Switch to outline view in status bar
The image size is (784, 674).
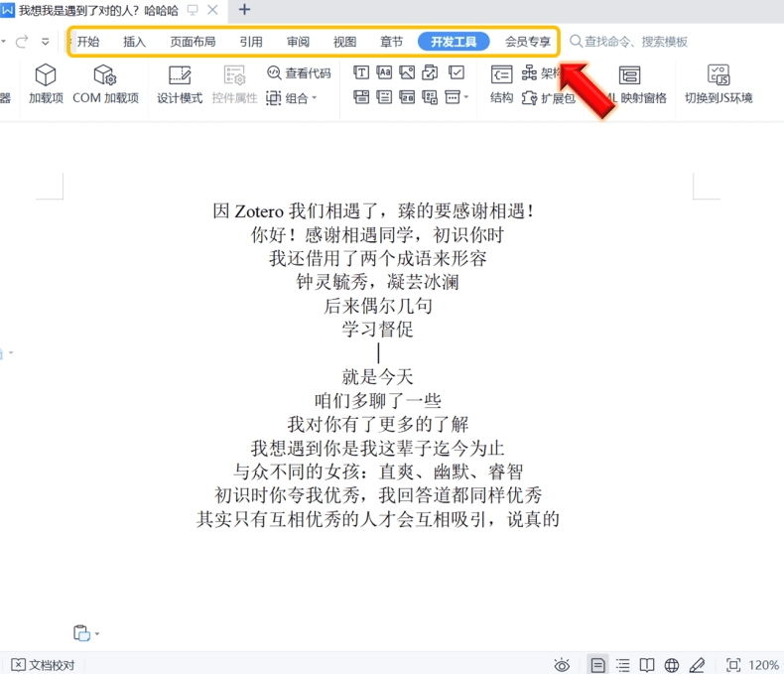[622, 665]
